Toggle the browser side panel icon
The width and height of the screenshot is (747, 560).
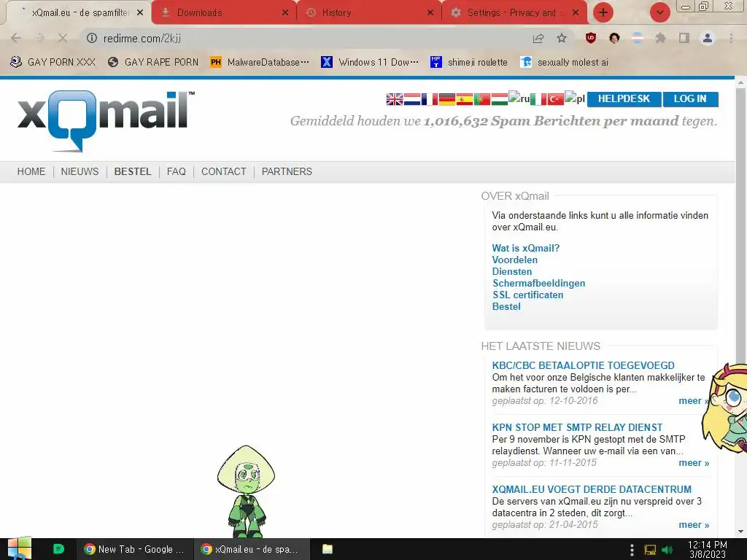point(684,38)
